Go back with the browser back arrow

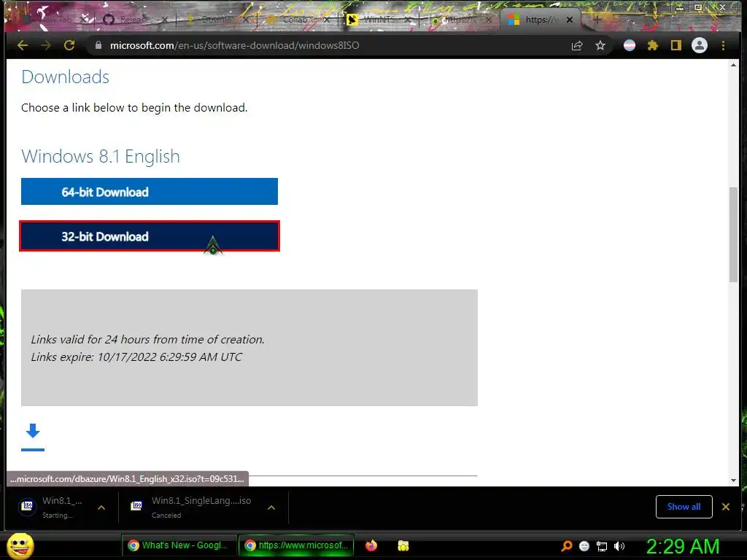23,45
